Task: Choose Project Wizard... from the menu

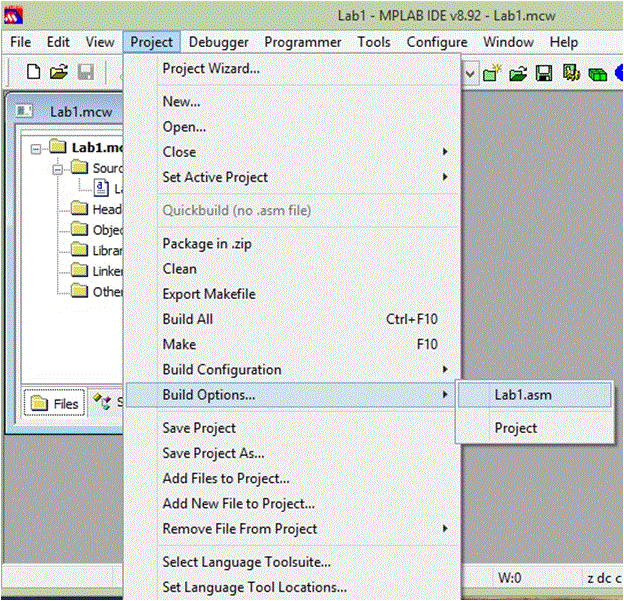Action: coord(293,68)
